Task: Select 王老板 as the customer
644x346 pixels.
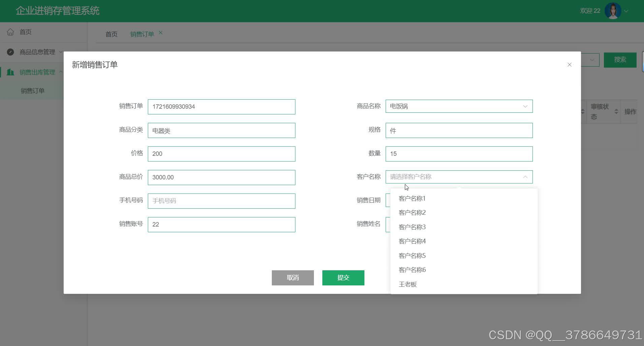Action: point(464,284)
